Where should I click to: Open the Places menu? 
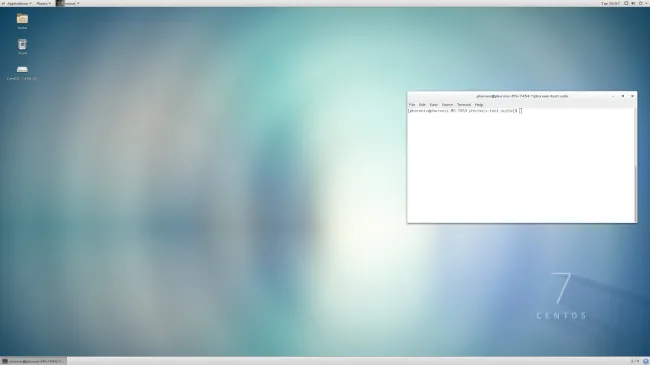pyautogui.click(x=43, y=3)
